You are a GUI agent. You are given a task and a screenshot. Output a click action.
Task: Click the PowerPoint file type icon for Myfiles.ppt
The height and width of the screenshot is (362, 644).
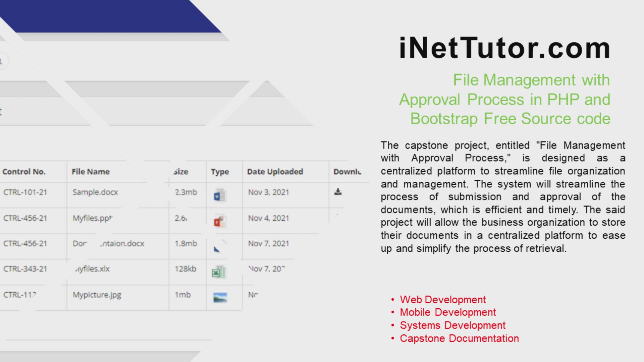220,221
